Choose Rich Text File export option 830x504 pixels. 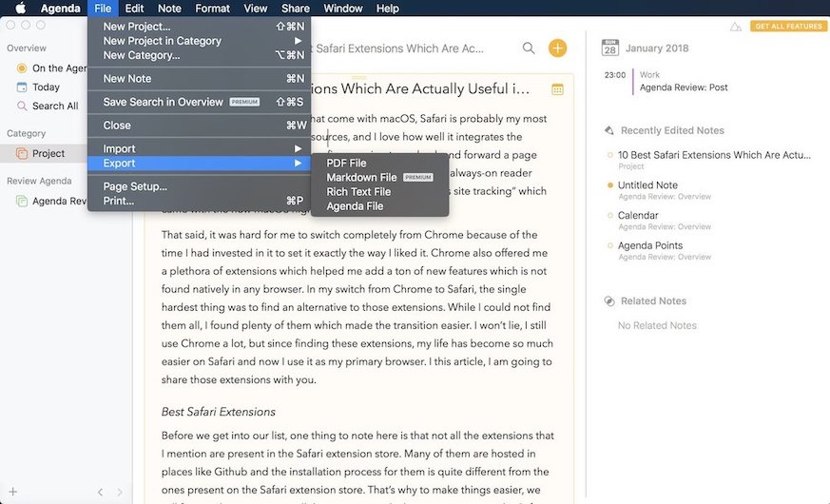coord(358,191)
